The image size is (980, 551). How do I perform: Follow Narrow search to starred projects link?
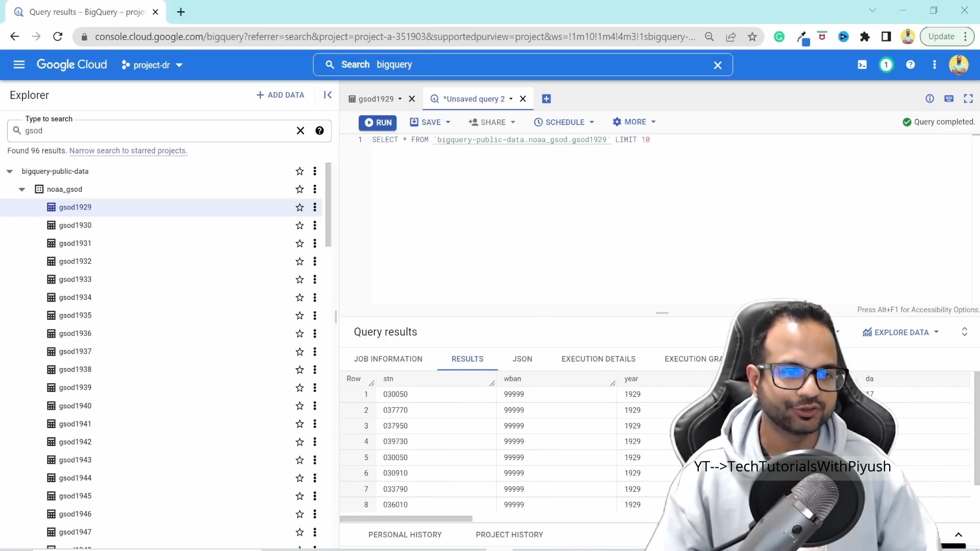128,151
